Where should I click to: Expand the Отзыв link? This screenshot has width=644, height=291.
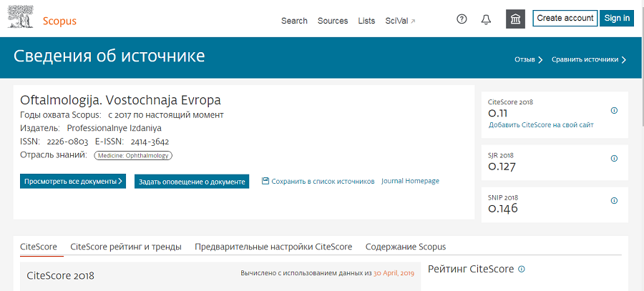coord(529,60)
